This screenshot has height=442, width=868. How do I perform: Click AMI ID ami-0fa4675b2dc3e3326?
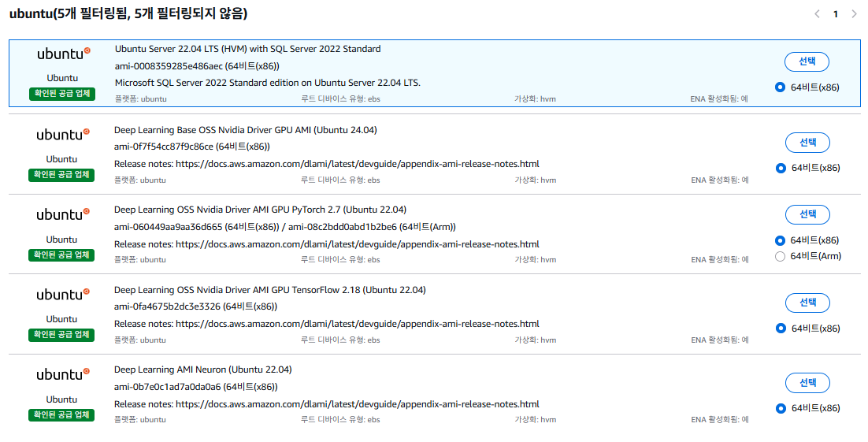(x=195, y=306)
